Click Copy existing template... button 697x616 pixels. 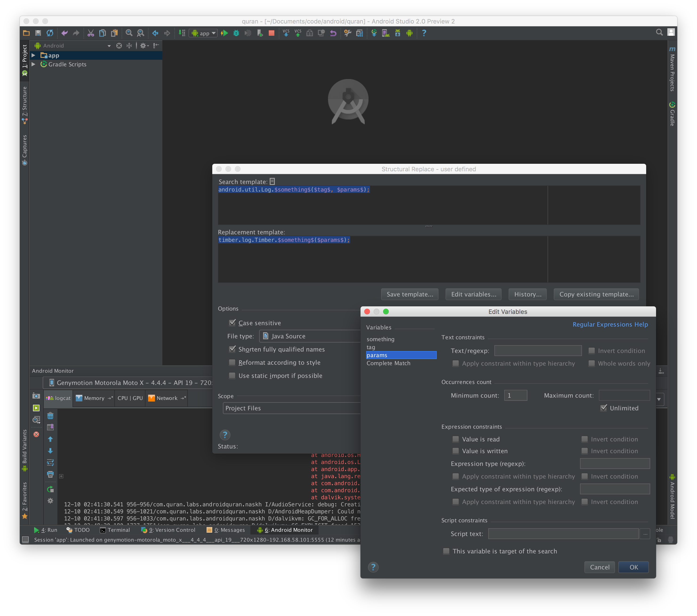[x=596, y=294]
